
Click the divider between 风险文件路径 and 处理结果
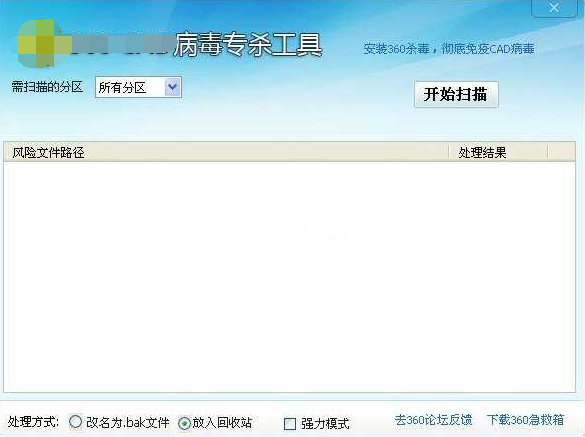pos(448,152)
